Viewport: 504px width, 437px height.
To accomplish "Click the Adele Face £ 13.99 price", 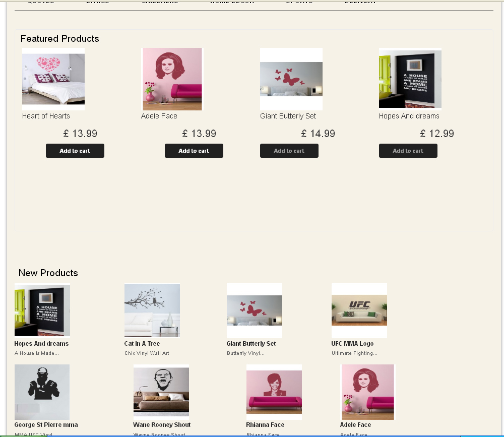I will (x=199, y=134).
